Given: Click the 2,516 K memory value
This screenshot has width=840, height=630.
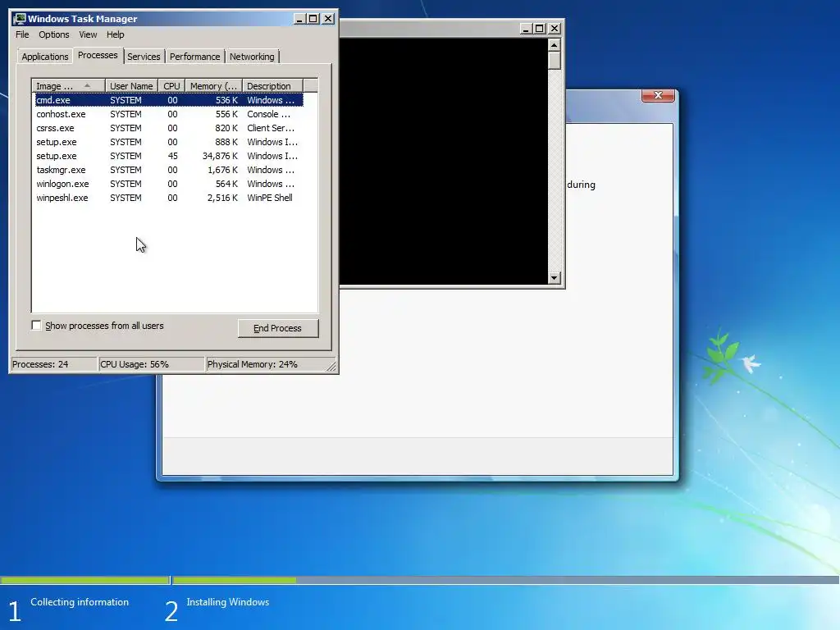Looking at the screenshot, I should tap(222, 198).
